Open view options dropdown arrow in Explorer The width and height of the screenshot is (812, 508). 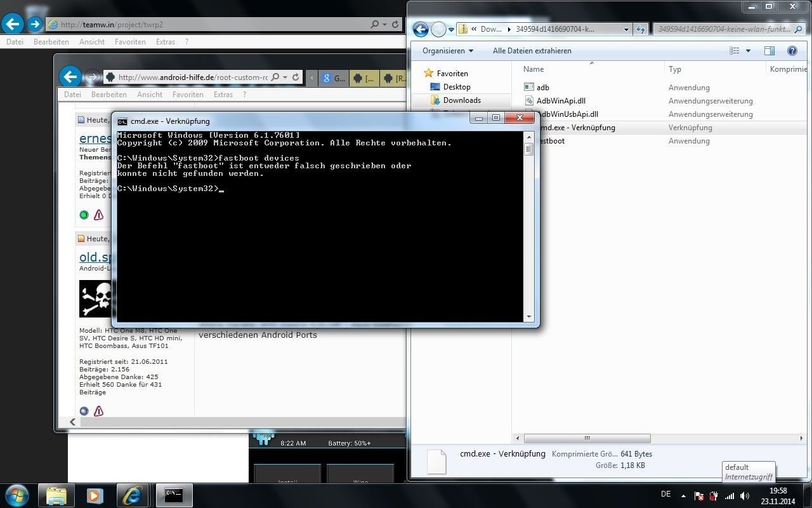click(748, 51)
